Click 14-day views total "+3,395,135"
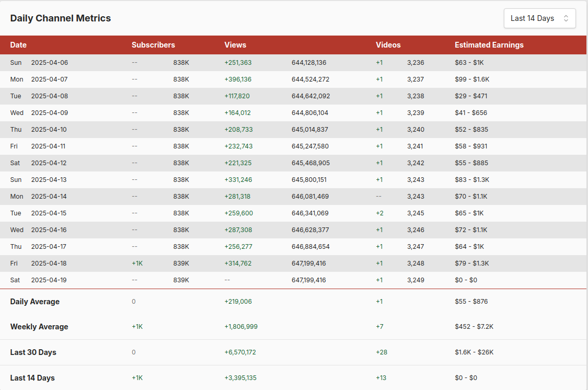The image size is (588, 390). coord(240,378)
